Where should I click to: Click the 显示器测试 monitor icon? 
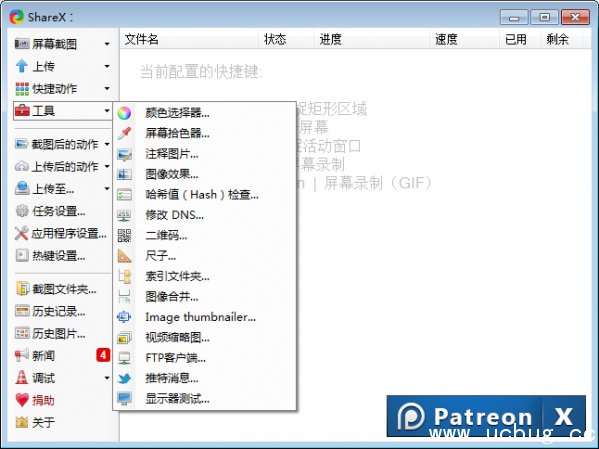click(x=124, y=399)
